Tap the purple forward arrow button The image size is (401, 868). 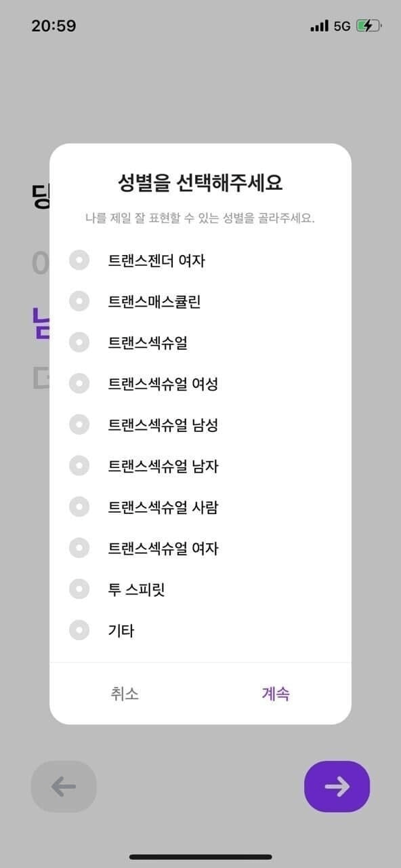pos(337,787)
